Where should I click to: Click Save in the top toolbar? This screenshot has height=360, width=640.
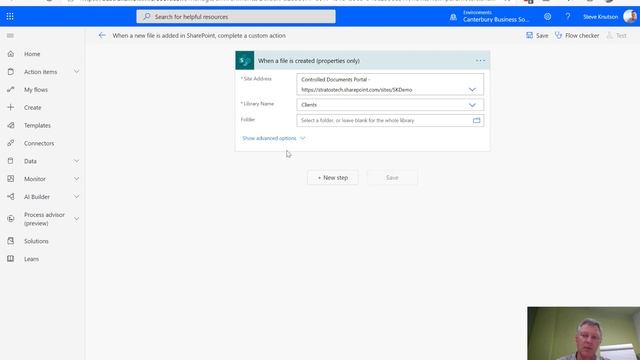pyautogui.click(x=537, y=36)
